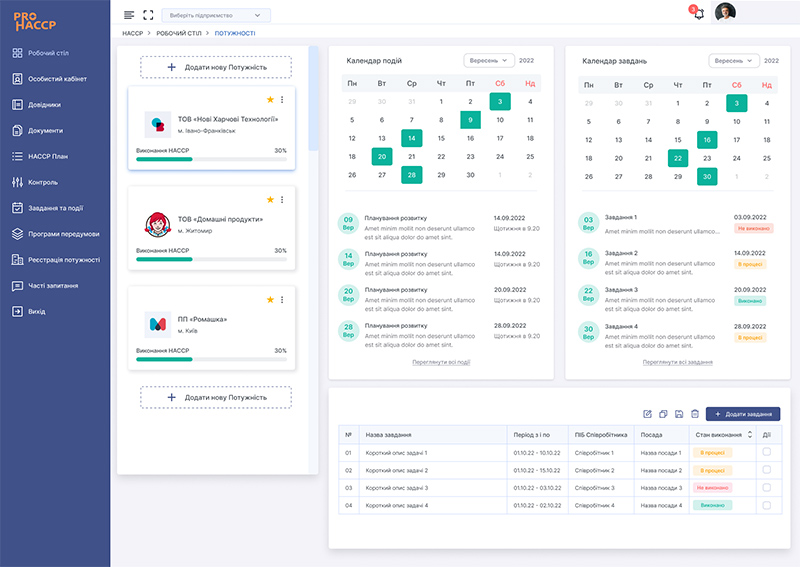
Task: Expand the month dropdown in Календар подій
Action: pos(488,61)
